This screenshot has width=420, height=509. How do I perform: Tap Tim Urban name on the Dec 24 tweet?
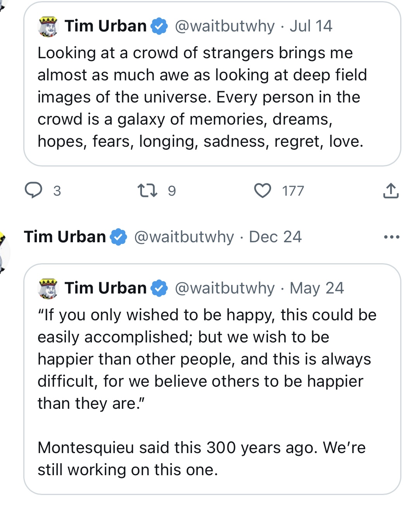pyautogui.click(x=65, y=237)
